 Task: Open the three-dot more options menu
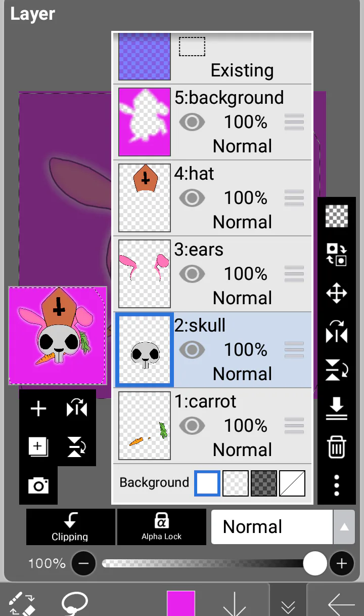(x=337, y=485)
